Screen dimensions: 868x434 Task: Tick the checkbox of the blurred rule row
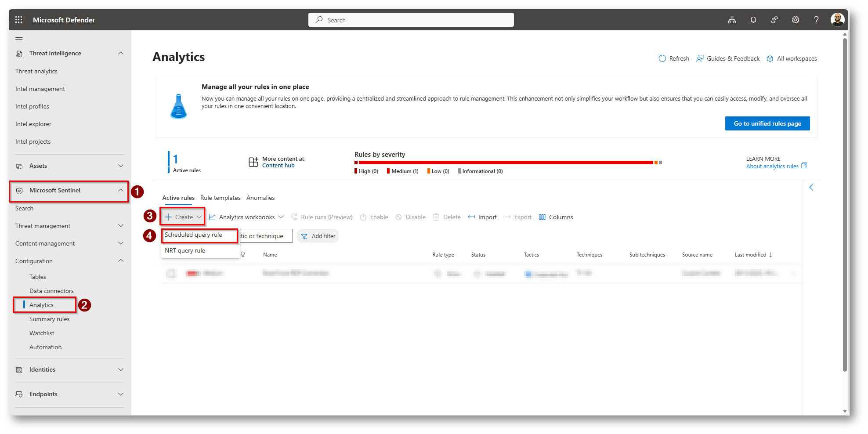(171, 274)
